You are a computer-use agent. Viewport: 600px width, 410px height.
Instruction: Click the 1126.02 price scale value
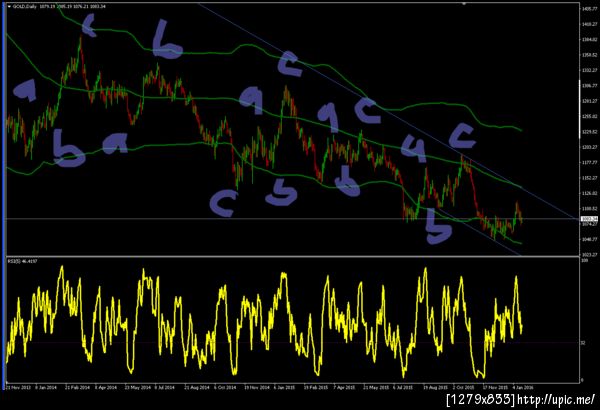(x=589, y=193)
